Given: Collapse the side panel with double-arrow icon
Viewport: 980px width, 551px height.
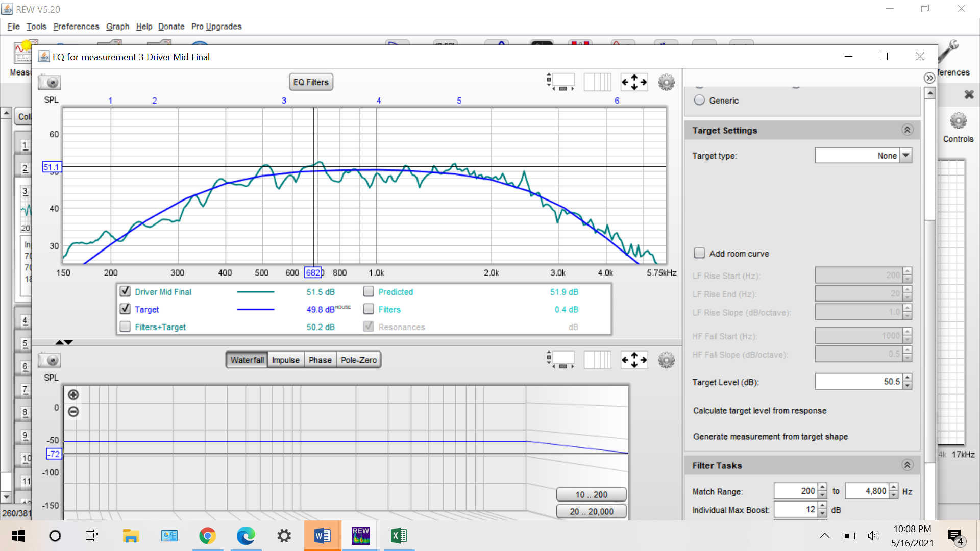Looking at the screenshot, I should (x=929, y=78).
